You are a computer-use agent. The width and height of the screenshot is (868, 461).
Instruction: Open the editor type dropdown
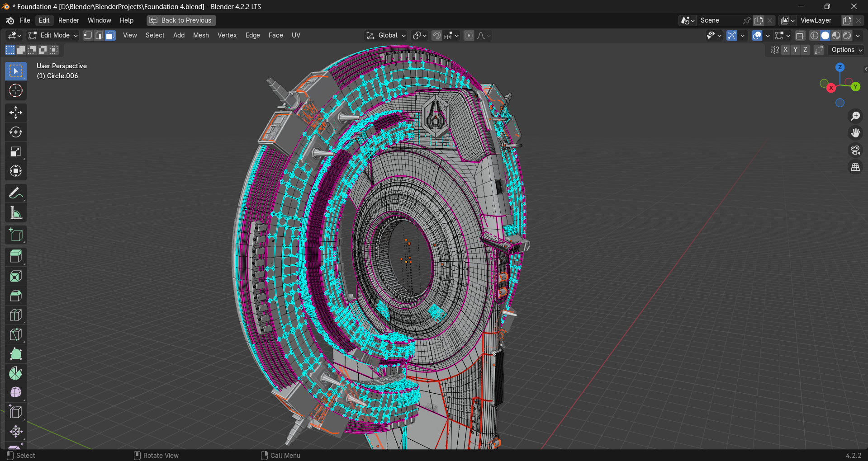tap(14, 35)
